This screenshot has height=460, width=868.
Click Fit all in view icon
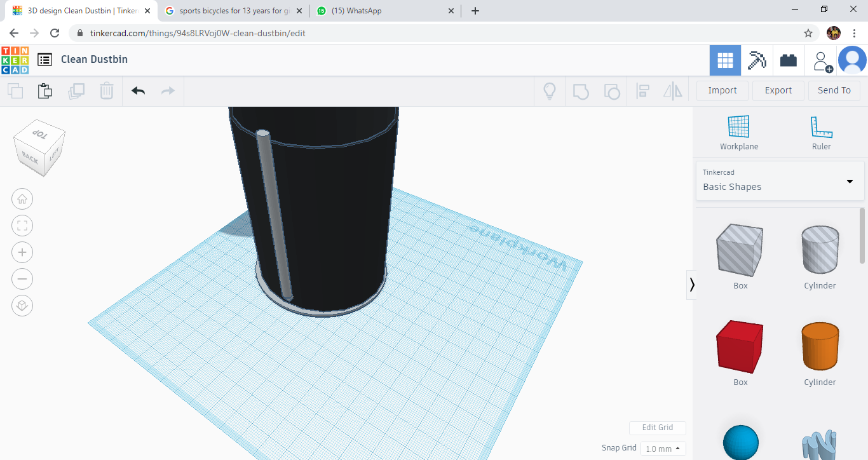[22, 226]
